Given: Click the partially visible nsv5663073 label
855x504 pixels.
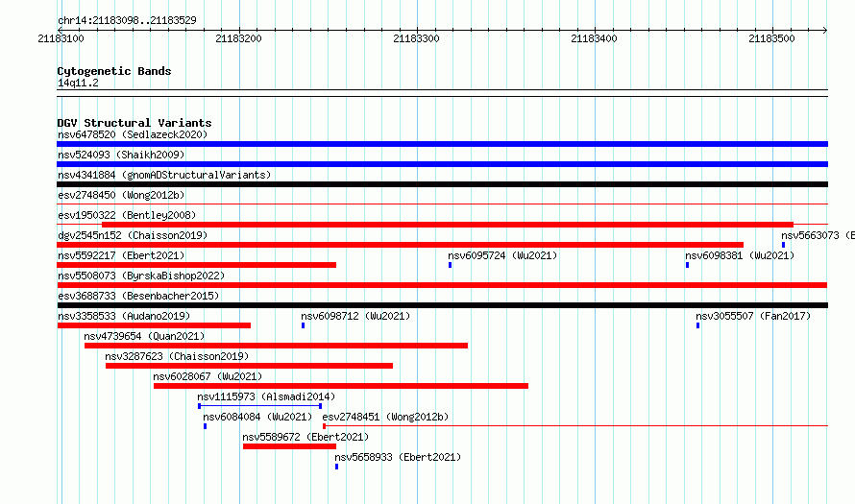Looking at the screenshot, I should click(818, 235).
